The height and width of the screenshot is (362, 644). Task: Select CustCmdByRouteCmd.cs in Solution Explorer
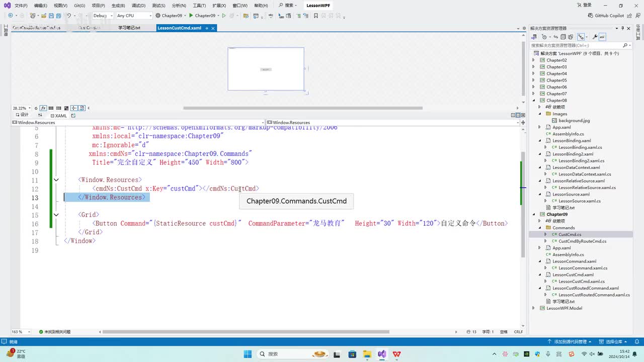(x=582, y=241)
